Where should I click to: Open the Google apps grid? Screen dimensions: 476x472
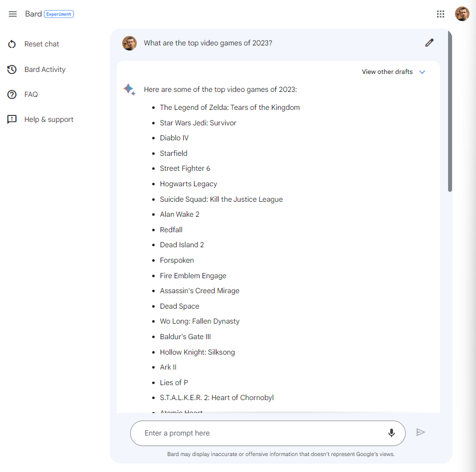click(x=440, y=14)
